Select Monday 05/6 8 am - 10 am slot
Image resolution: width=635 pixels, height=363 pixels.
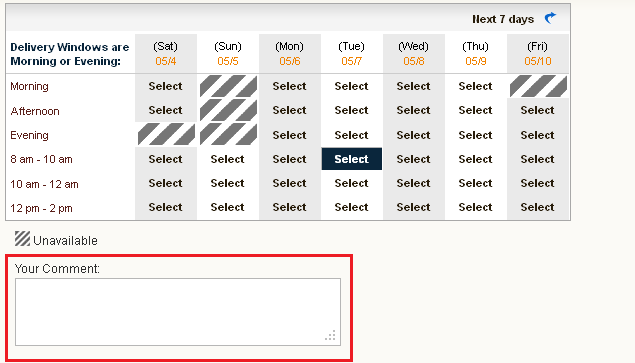289,159
